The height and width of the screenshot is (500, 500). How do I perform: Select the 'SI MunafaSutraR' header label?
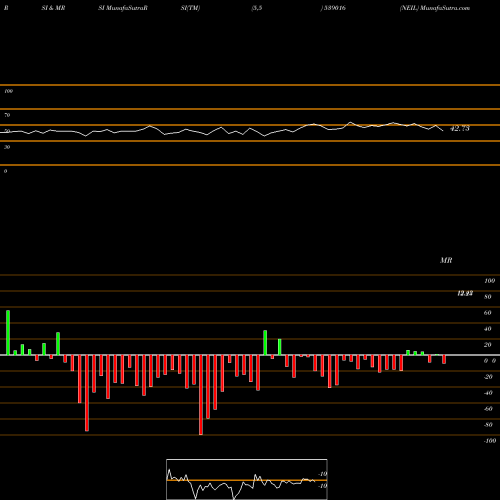[x=123, y=8]
